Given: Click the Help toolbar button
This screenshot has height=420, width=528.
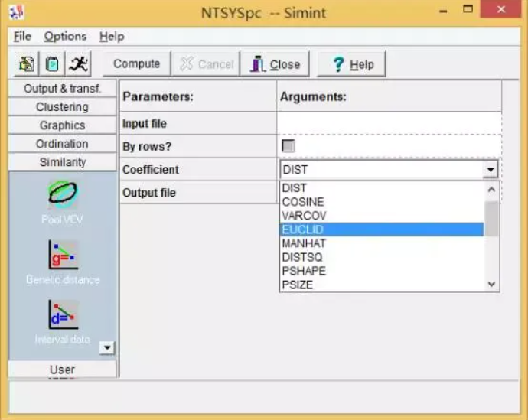Looking at the screenshot, I should click(x=351, y=64).
